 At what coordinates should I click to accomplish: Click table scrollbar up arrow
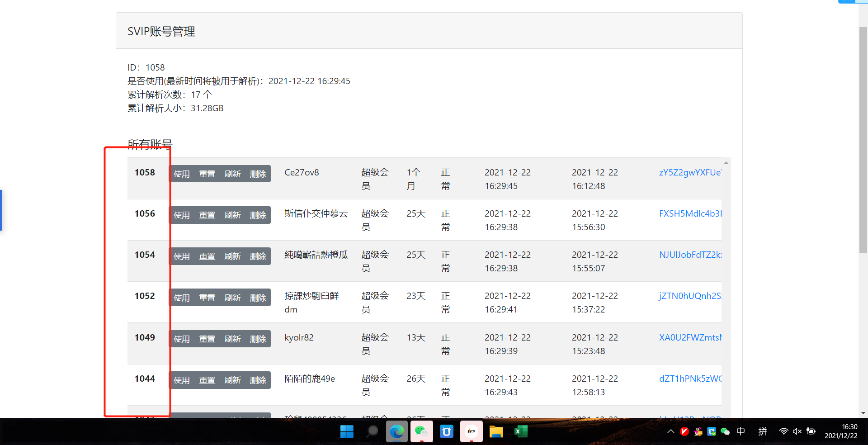pyautogui.click(x=726, y=162)
